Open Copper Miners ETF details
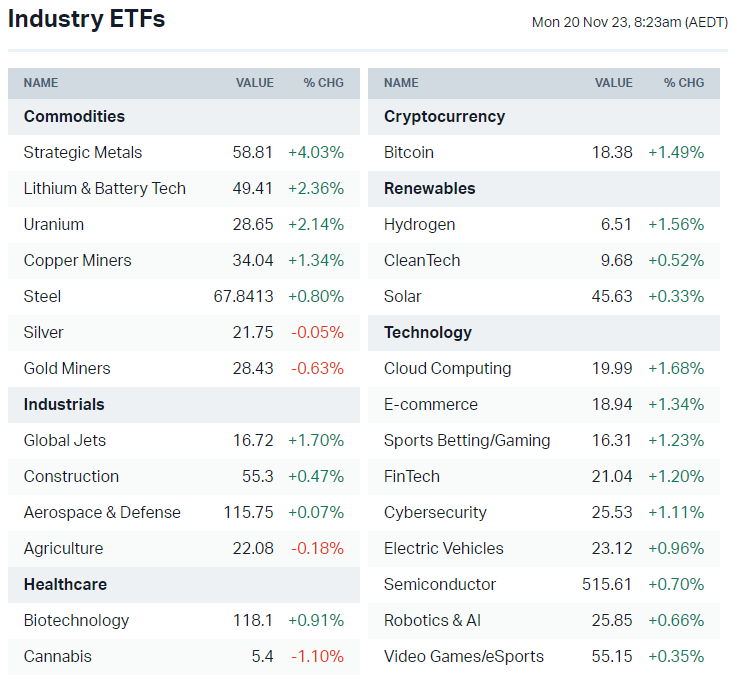733x675 pixels. tap(78, 261)
